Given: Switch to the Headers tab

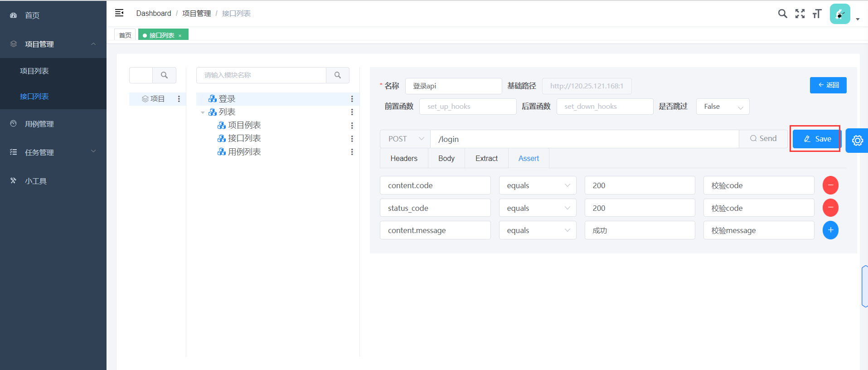Looking at the screenshot, I should tap(404, 158).
